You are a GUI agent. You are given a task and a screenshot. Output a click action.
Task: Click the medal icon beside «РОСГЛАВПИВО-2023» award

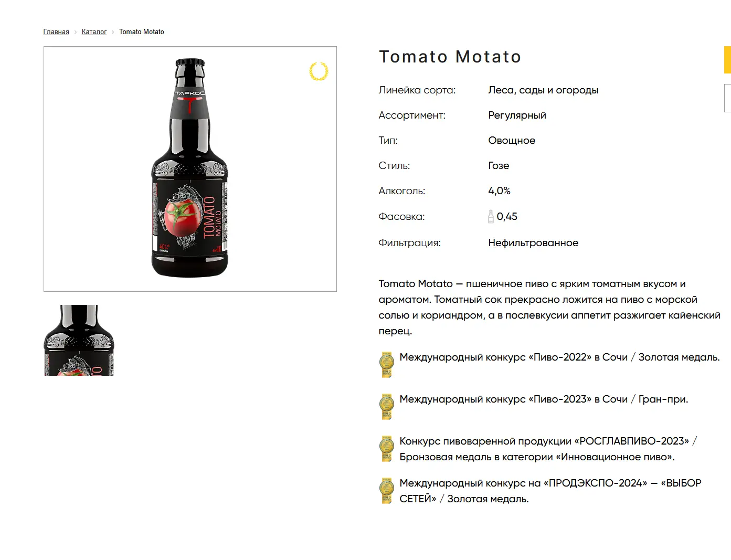387,449
